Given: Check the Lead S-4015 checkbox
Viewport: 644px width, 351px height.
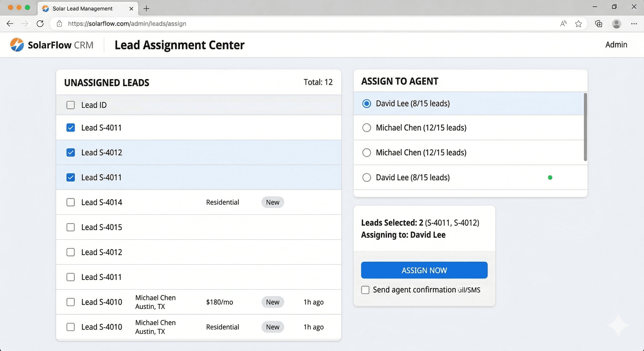Looking at the screenshot, I should pyautogui.click(x=70, y=227).
